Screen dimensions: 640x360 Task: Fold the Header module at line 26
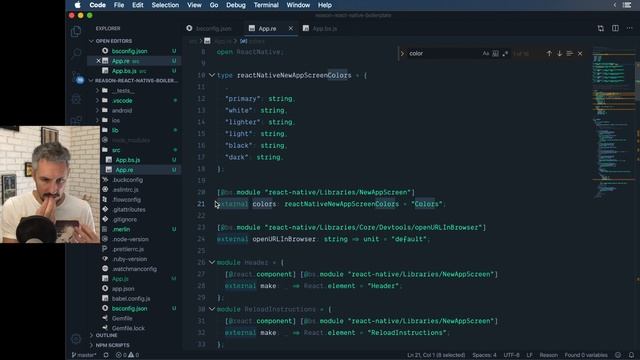pos(212,262)
